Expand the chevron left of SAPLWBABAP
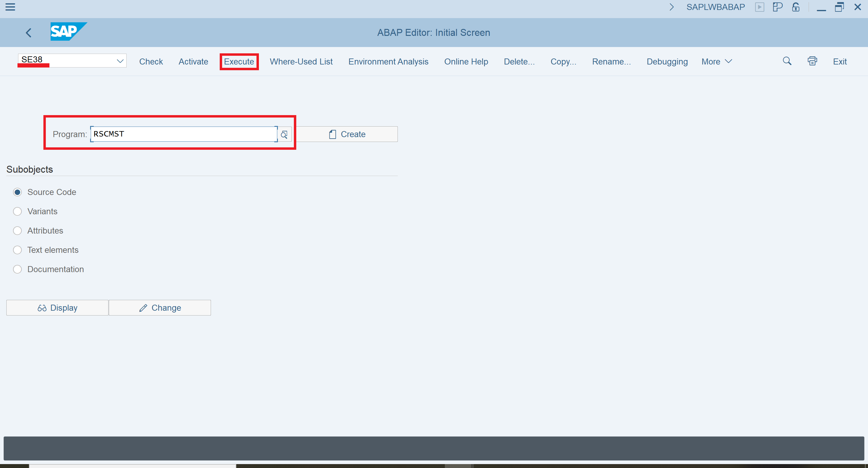868x468 pixels. 671,7
